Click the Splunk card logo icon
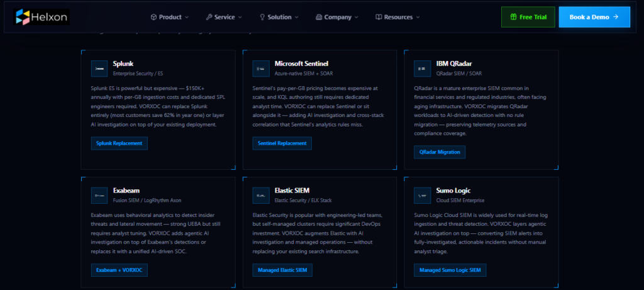644x290 pixels. pyautogui.click(x=99, y=69)
